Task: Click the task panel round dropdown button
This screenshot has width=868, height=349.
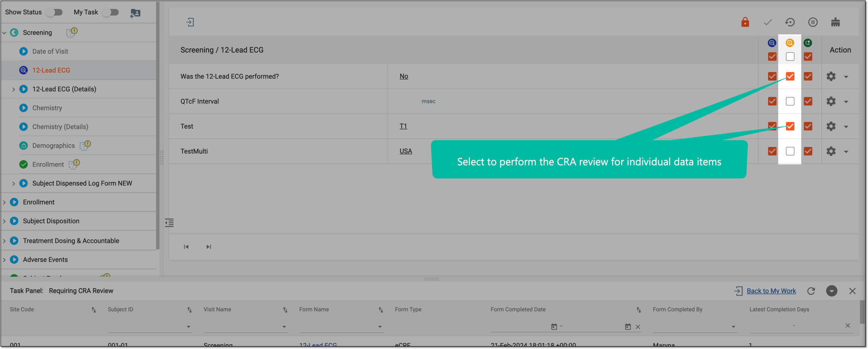Action: (x=832, y=291)
